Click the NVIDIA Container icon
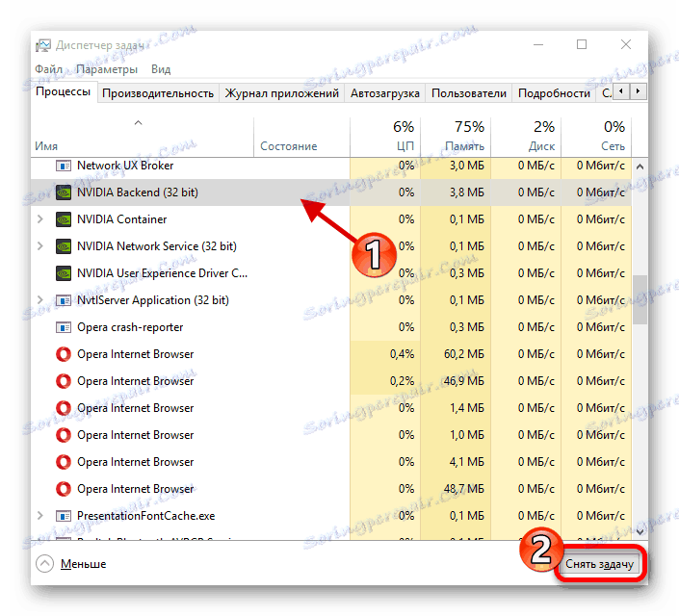 (x=64, y=219)
